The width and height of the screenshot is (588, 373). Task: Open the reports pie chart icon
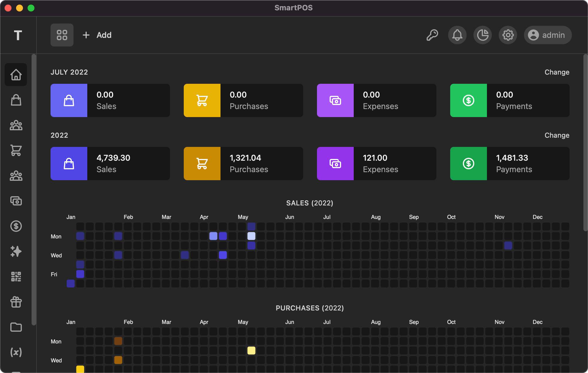click(x=482, y=35)
